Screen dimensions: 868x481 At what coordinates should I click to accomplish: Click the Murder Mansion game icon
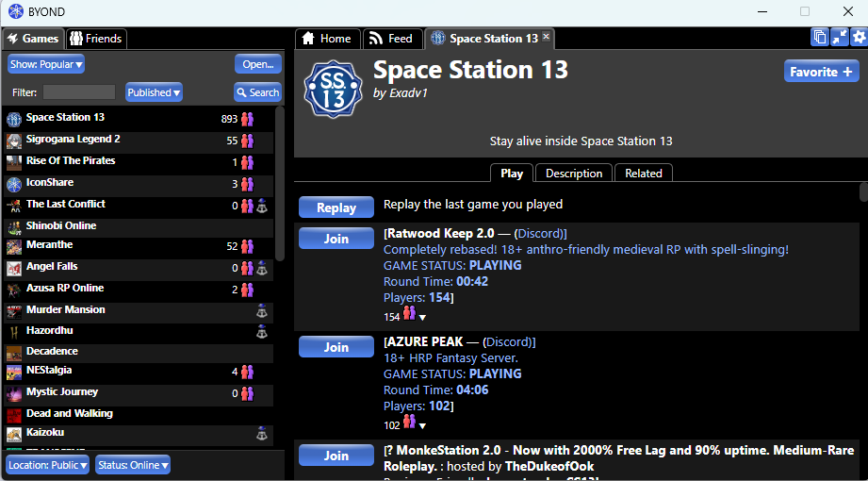14,311
